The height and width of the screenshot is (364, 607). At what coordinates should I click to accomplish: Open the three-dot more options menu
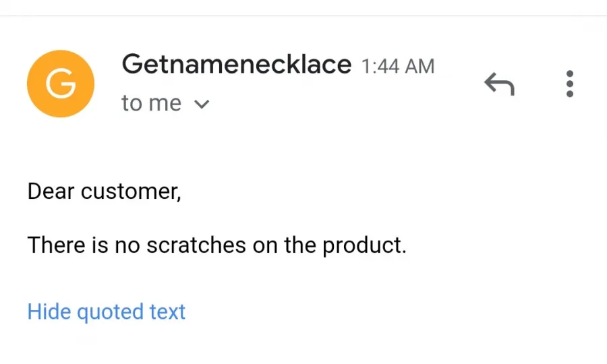[x=569, y=84]
